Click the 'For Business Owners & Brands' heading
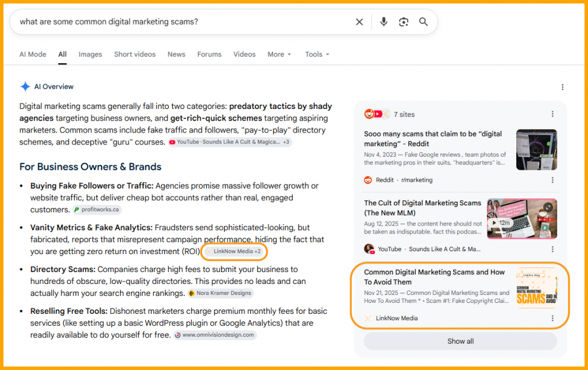 [x=90, y=167]
